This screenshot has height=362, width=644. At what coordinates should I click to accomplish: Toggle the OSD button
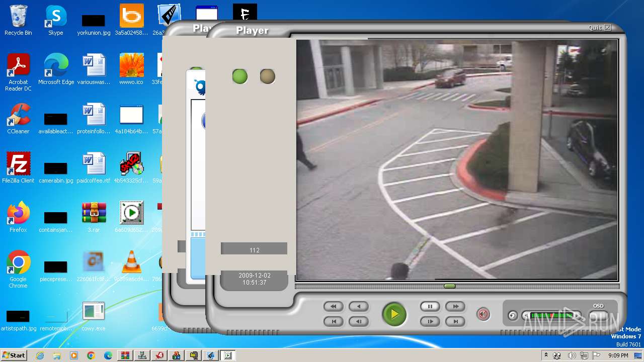click(x=598, y=316)
